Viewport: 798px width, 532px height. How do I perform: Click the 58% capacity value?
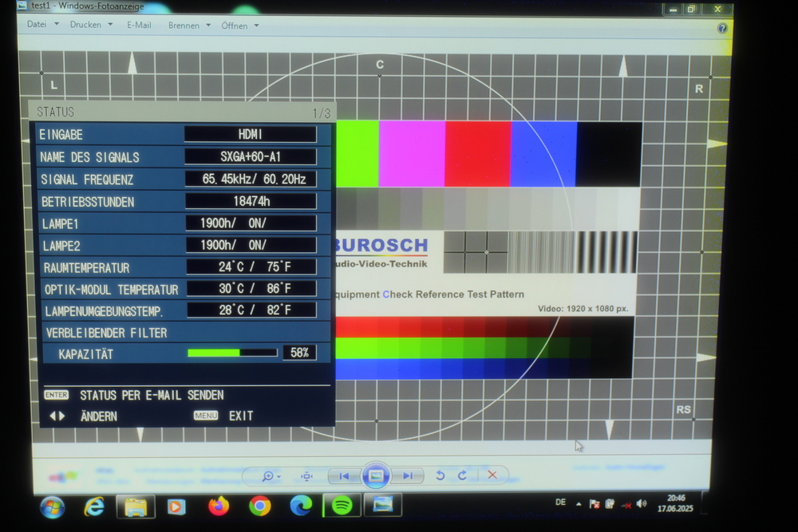coord(300,353)
